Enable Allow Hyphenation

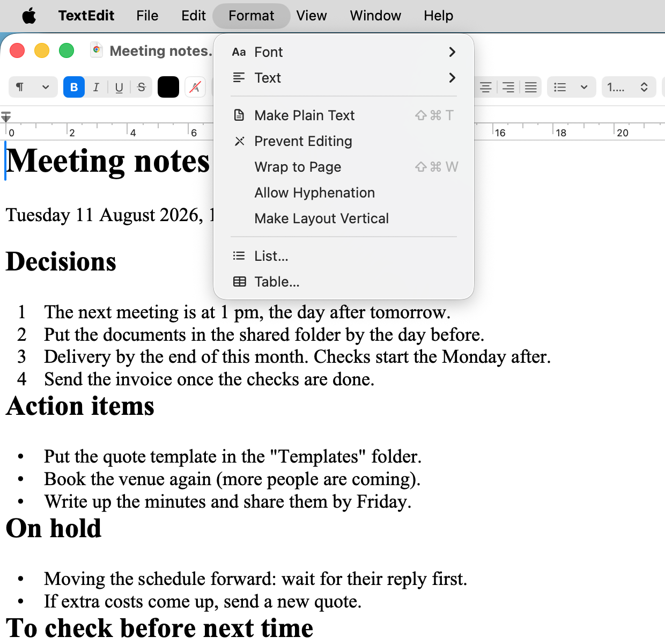tap(344, 193)
